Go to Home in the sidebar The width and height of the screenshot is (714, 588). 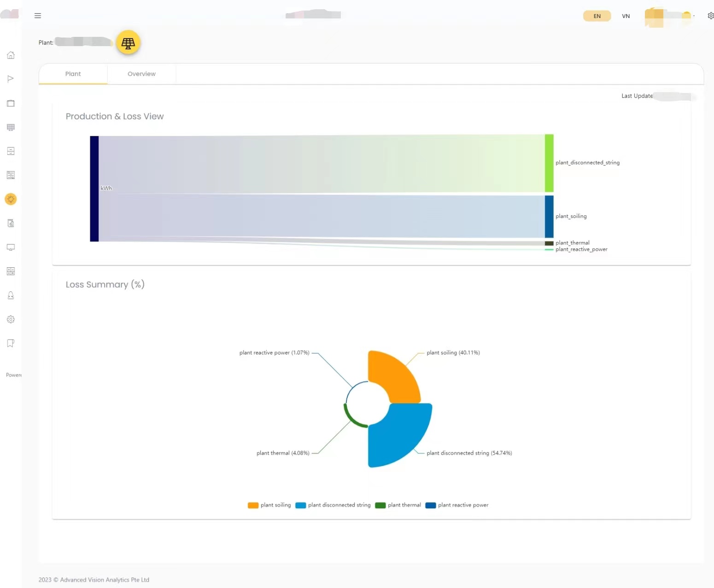(11, 55)
